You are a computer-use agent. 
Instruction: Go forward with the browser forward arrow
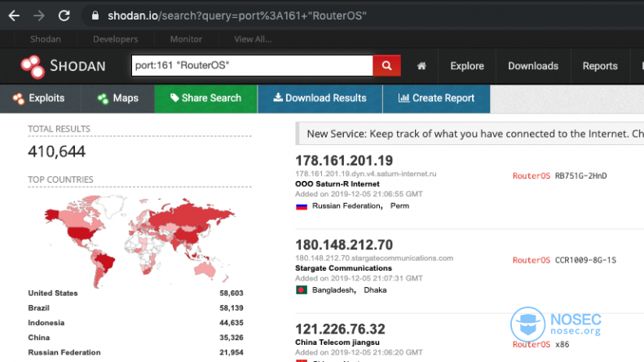(x=39, y=15)
